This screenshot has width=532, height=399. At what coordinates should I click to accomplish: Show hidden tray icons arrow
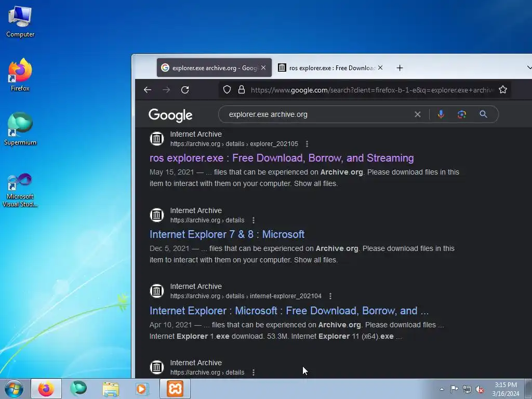coord(442,389)
